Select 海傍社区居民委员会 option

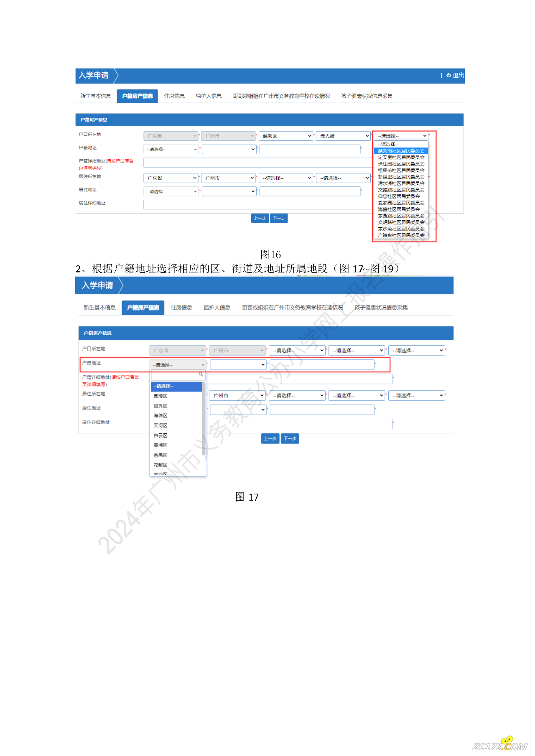click(x=401, y=209)
